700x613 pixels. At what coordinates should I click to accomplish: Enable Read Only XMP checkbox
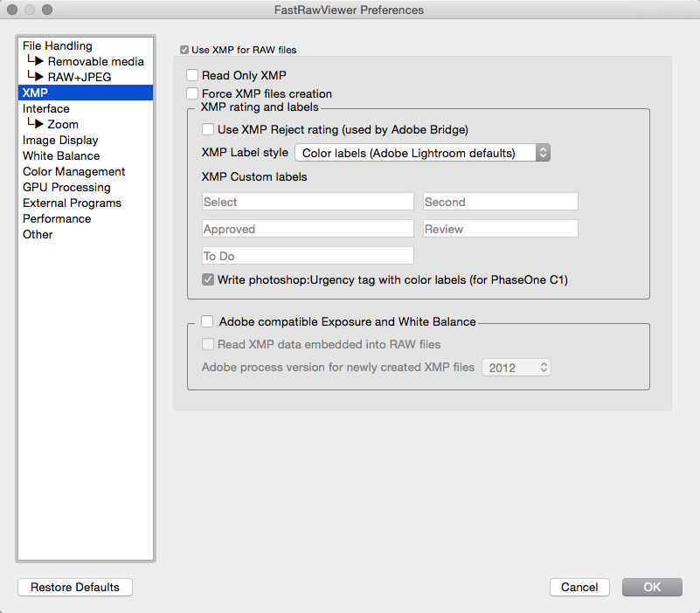tap(192, 75)
